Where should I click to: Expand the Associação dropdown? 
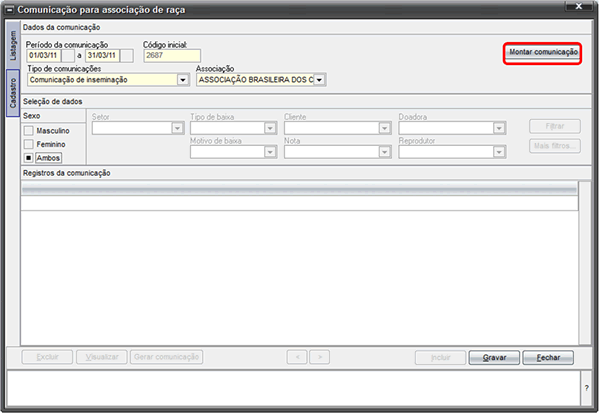pyautogui.click(x=319, y=80)
